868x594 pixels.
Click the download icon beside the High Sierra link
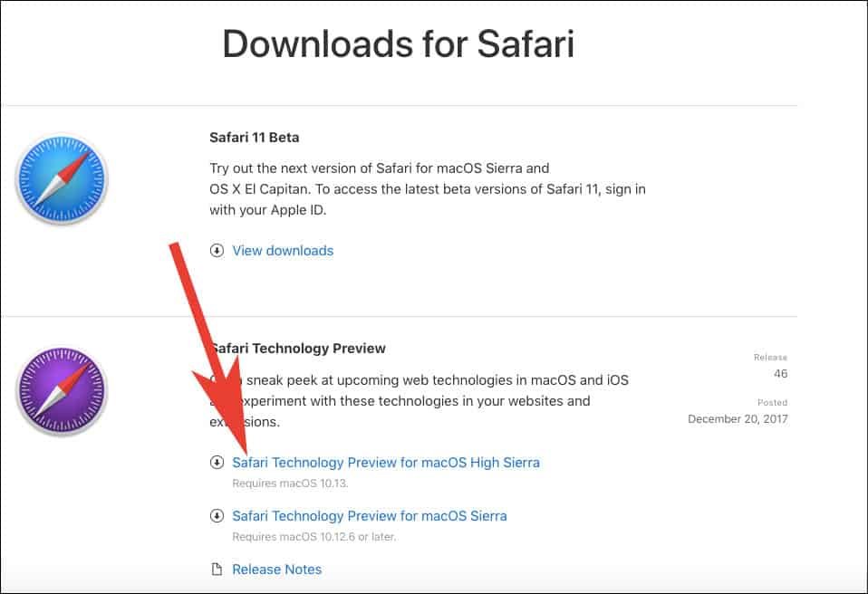(x=217, y=463)
